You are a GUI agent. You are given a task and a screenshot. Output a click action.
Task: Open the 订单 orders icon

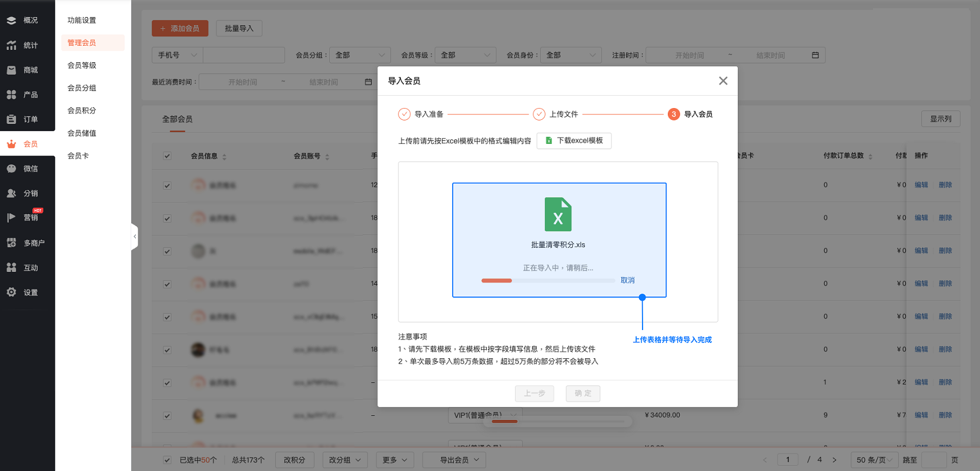click(x=11, y=119)
